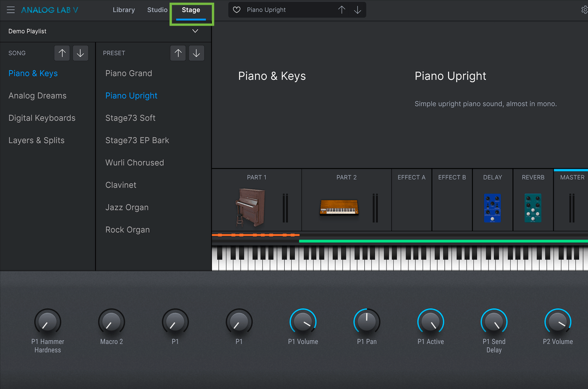The height and width of the screenshot is (389, 588).
Task: Select the Layers & Splits song
Action: (36, 140)
